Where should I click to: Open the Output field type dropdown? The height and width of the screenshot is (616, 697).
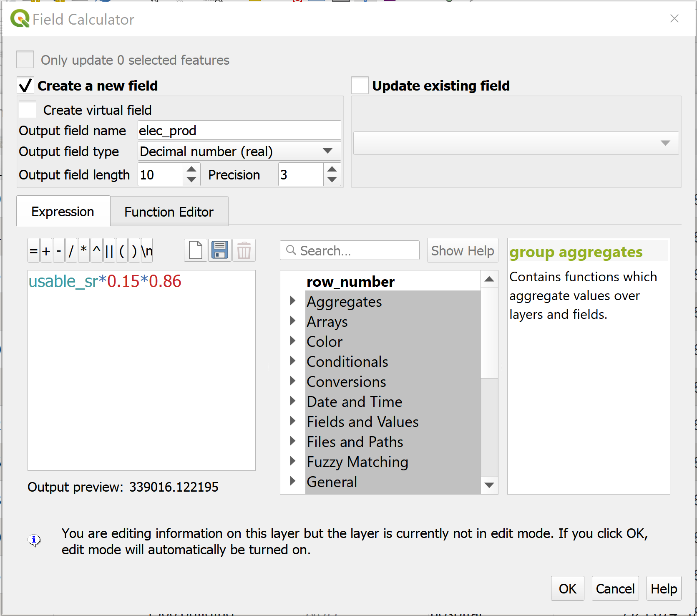[x=239, y=151]
